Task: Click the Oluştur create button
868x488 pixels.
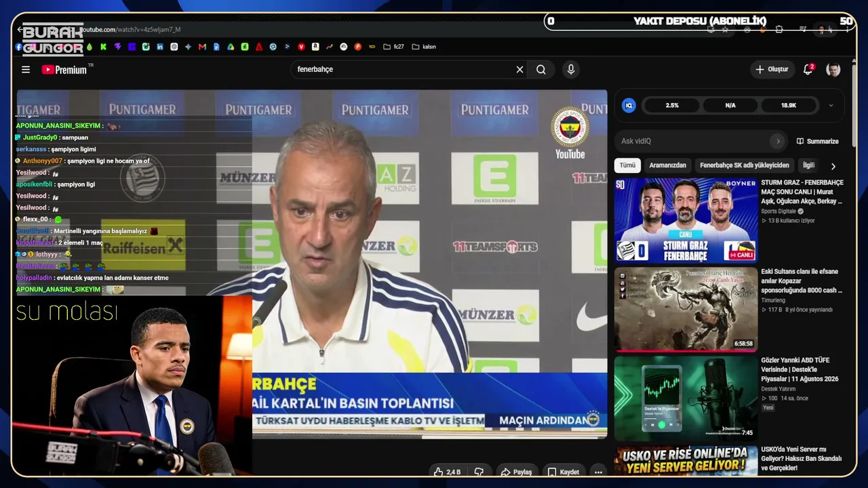Action: click(772, 69)
